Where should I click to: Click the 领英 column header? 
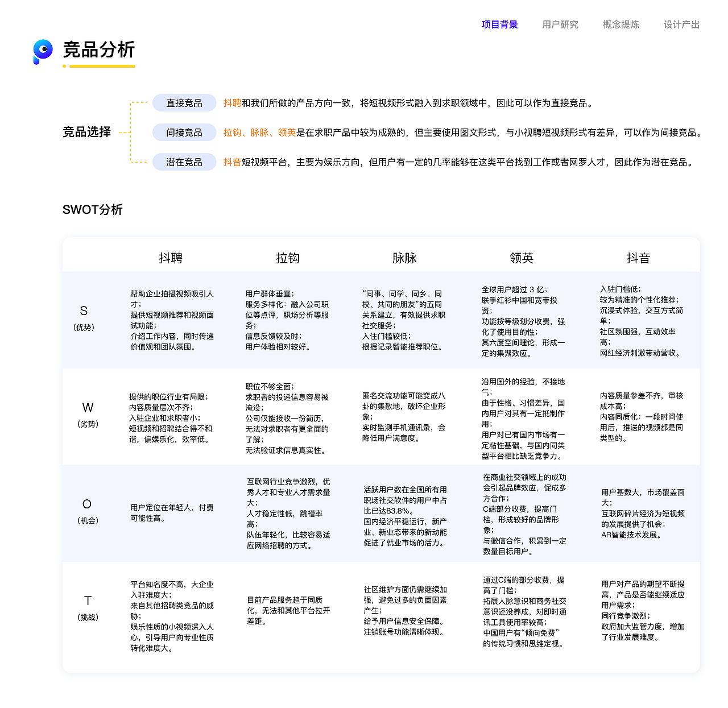(522, 258)
